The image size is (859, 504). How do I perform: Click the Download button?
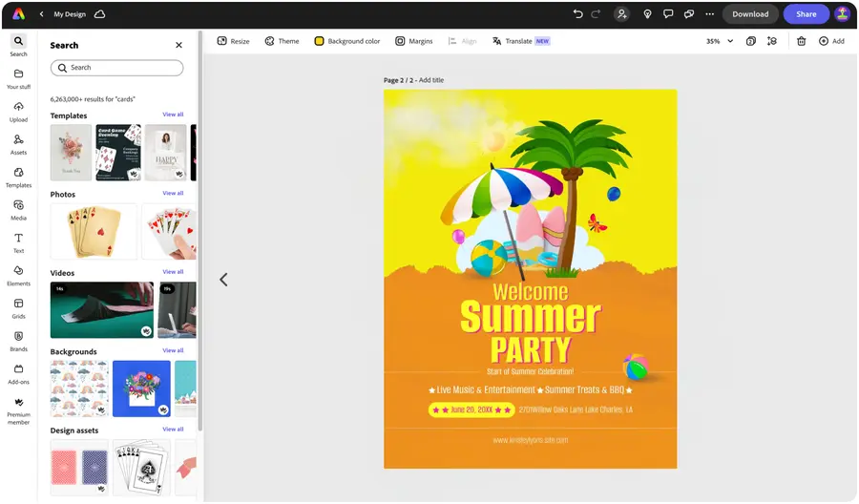coord(750,14)
